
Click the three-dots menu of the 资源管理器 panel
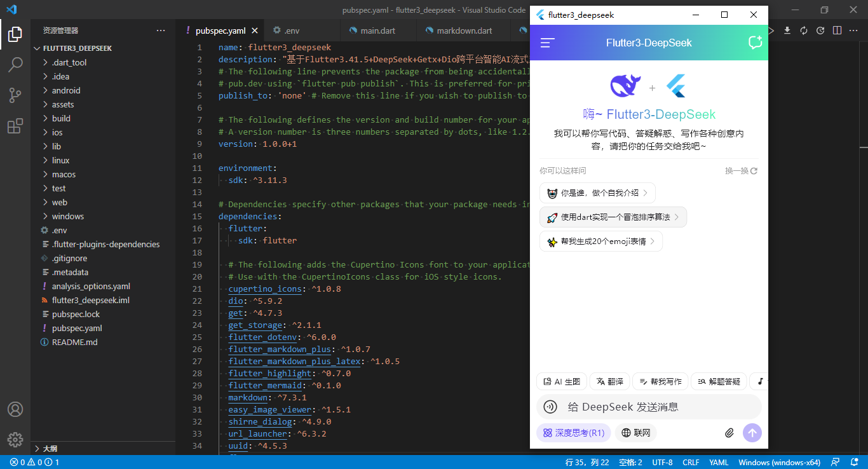[161, 30]
